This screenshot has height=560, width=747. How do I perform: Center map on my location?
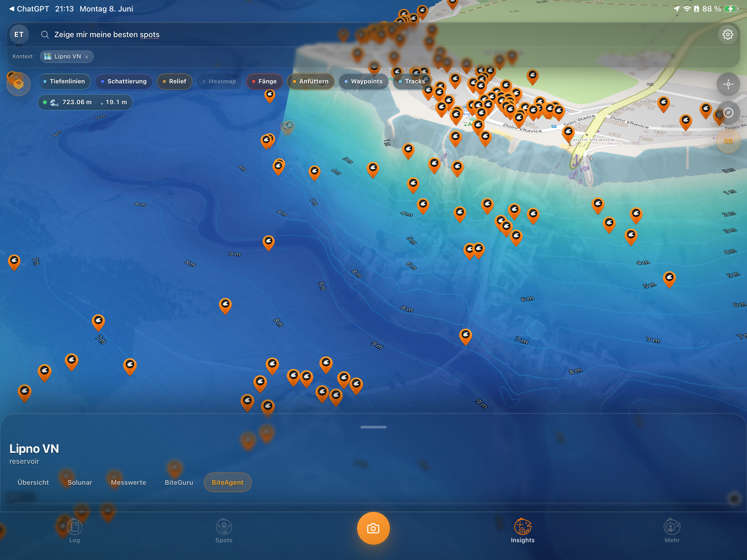point(728,84)
